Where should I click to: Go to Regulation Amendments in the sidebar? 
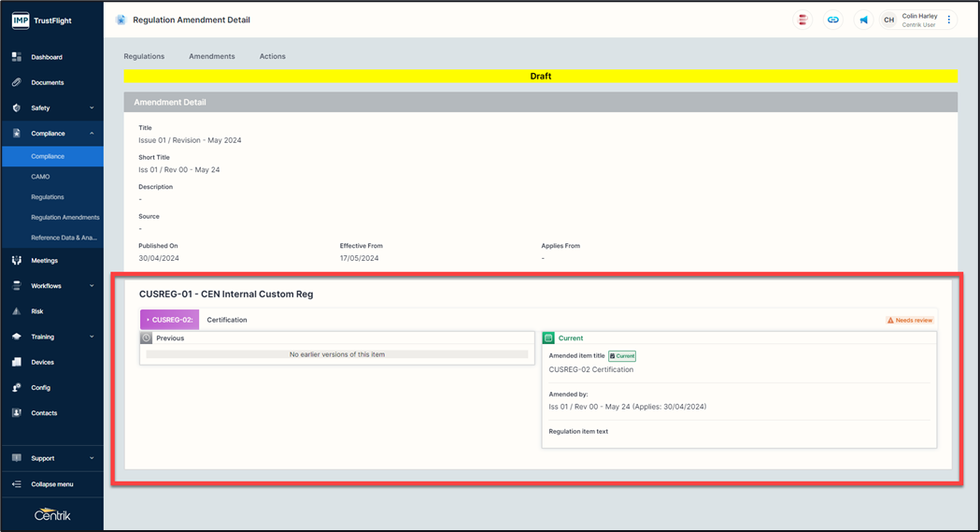(64, 217)
